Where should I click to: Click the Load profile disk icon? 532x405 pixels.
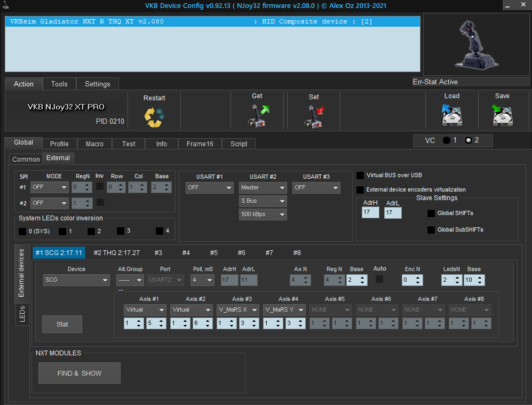(x=451, y=115)
